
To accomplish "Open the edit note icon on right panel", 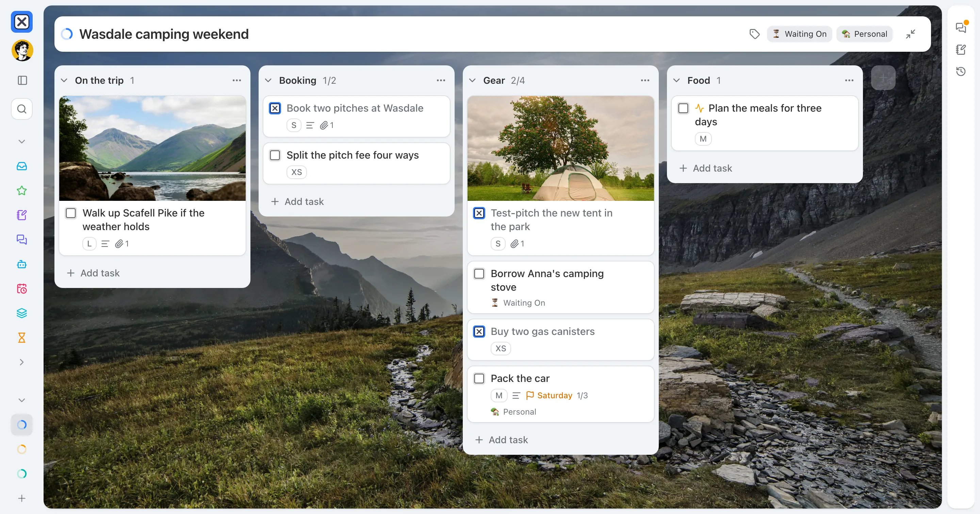I will [x=961, y=49].
